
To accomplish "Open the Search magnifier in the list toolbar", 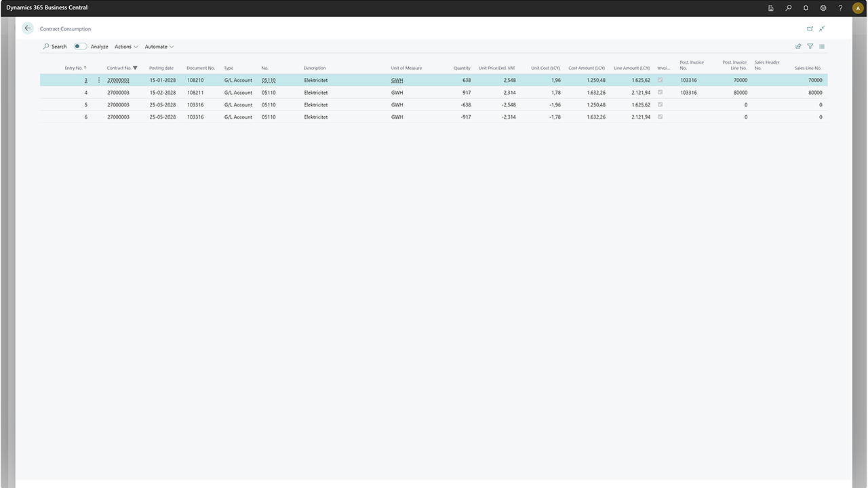I will coord(46,47).
